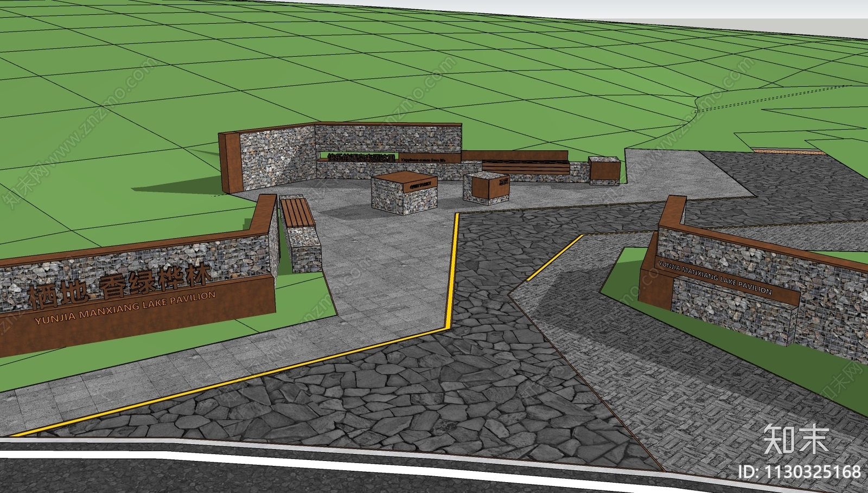Select the large gabion stone cube in the plaza
Viewport: 868px width, 493px height.
coord(404,193)
